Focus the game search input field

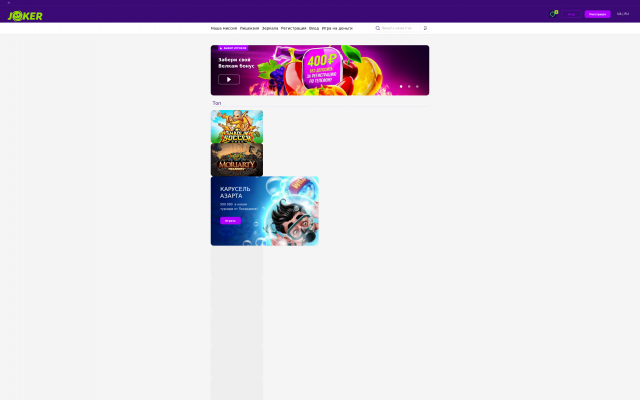click(397, 28)
